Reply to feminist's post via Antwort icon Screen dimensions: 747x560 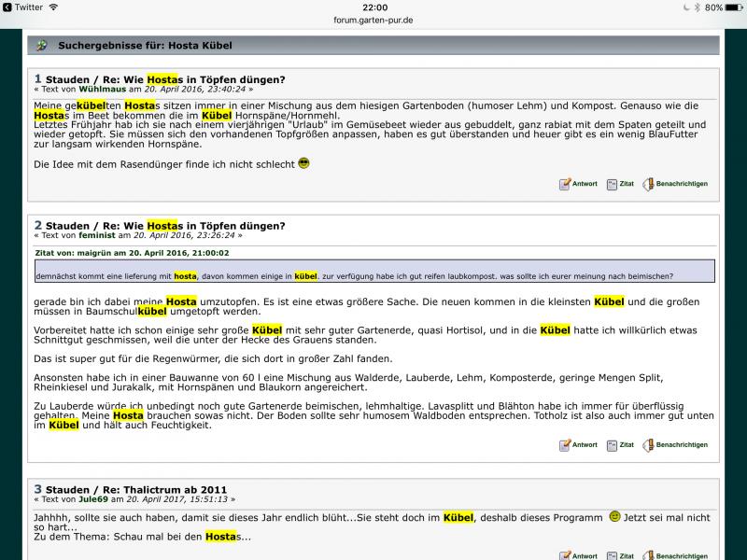(x=565, y=445)
